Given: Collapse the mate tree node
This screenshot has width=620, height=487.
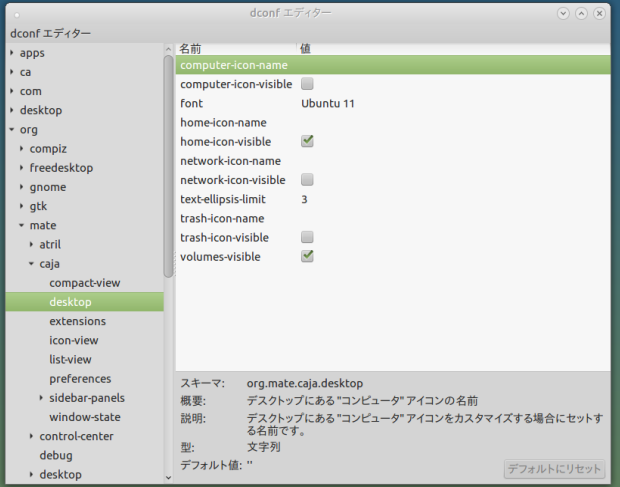Looking at the screenshot, I should click(21, 225).
